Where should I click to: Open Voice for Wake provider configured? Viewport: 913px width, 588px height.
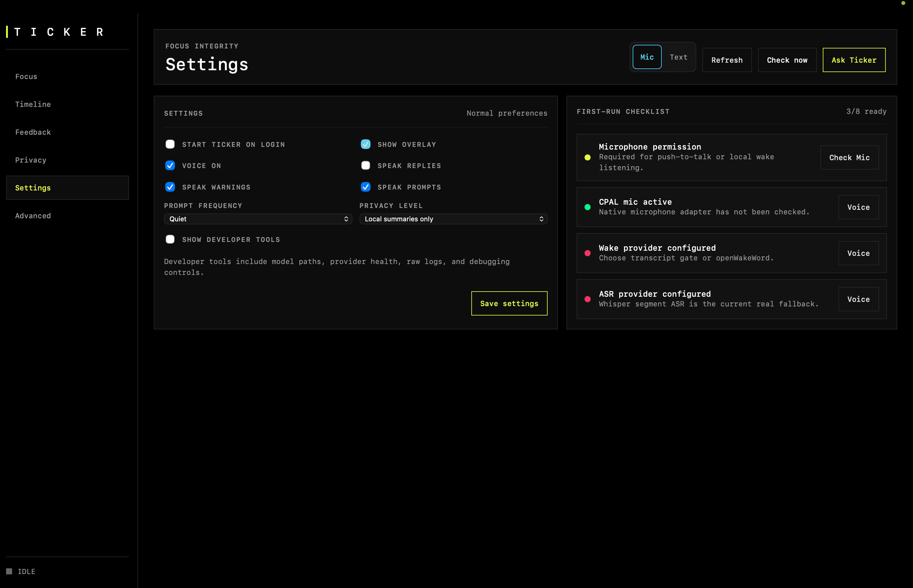859,253
